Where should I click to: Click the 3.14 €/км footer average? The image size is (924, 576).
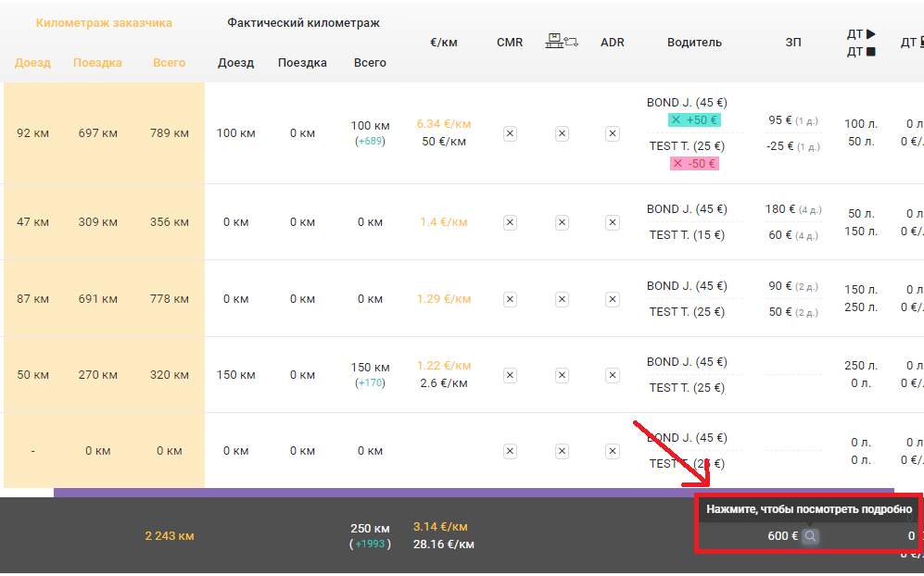[440, 527]
